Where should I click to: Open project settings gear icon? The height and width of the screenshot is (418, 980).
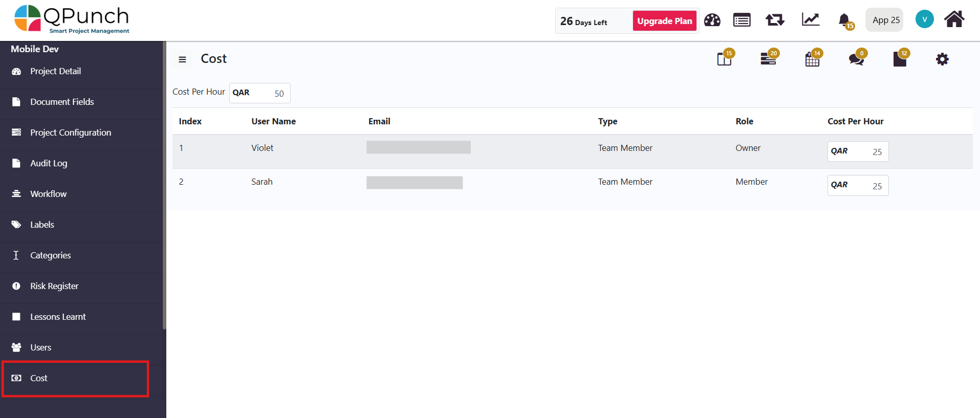click(x=942, y=59)
